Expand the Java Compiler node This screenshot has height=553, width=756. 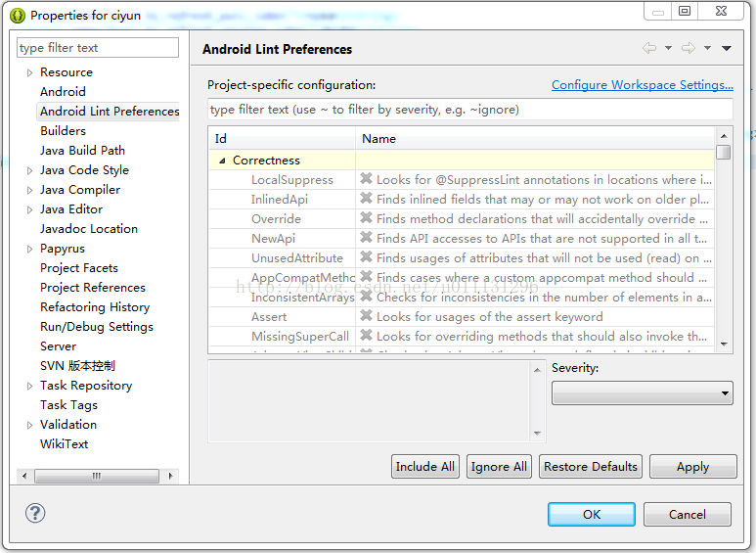point(30,191)
